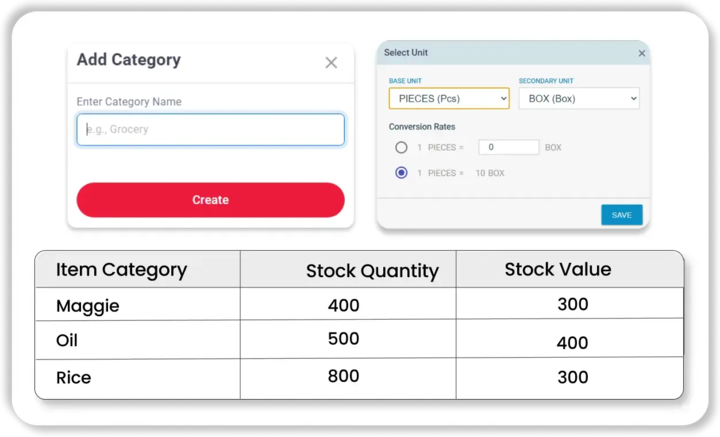Open the Base Unit dropdown
This screenshot has height=437, width=720.
coord(449,99)
